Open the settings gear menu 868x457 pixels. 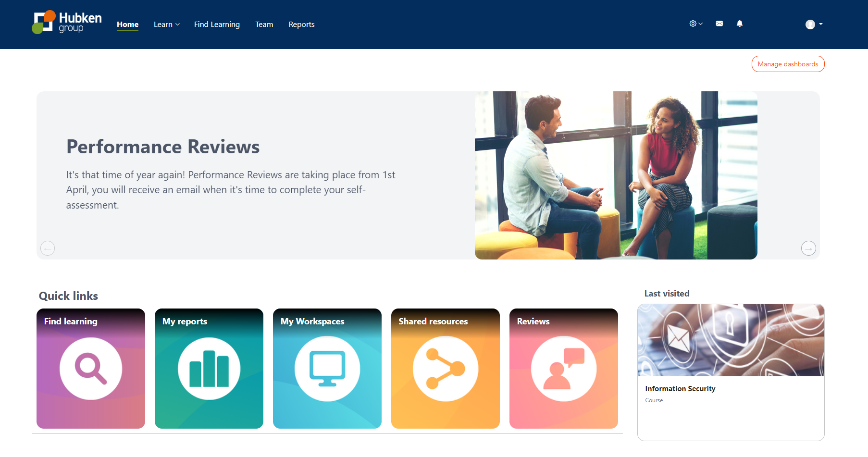(x=696, y=24)
